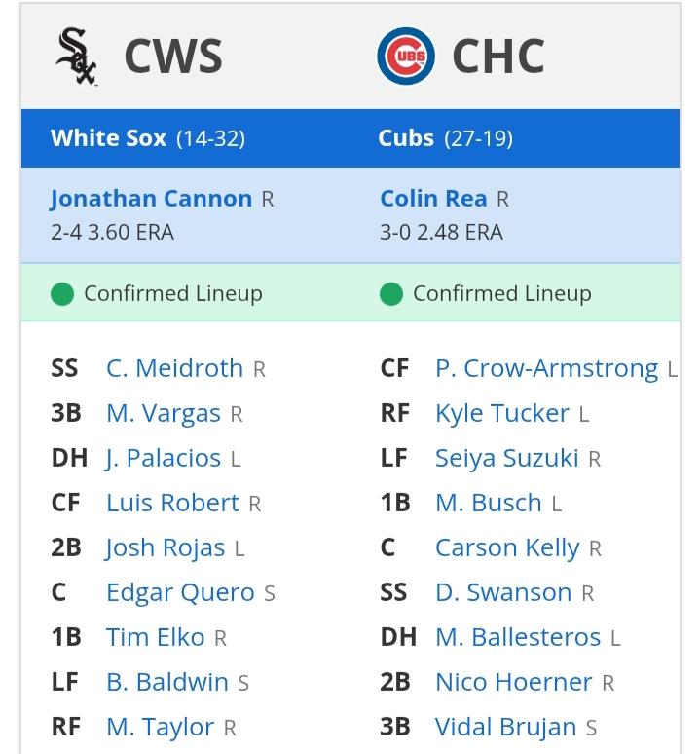Image resolution: width=700 pixels, height=754 pixels.
Task: Select M. Vargas player link
Action: click(x=164, y=414)
